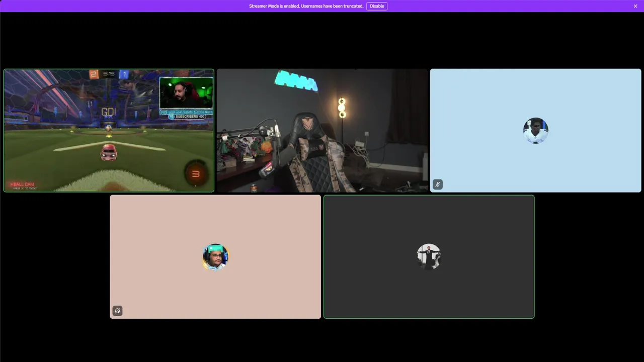Image resolution: width=644 pixels, height=362 pixels.
Task: Select the dark gray participant tile
Action: click(x=429, y=257)
